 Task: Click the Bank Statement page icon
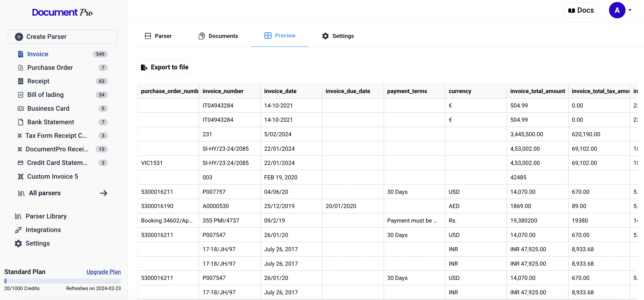[x=21, y=122]
